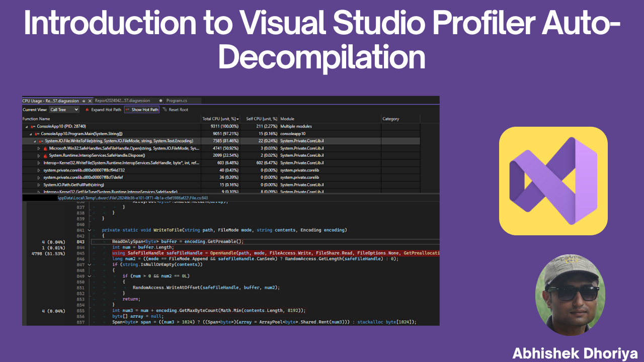Collapse the ConsoleApp10.Program.Main node

(30, 134)
